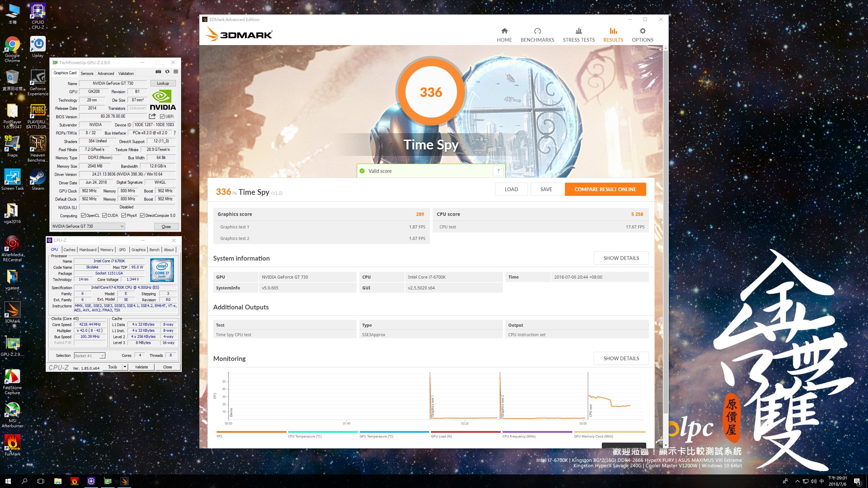Toggle the OpenCL checkbox in GPU-Z
The width and height of the screenshot is (868, 488).
pyautogui.click(x=83, y=216)
